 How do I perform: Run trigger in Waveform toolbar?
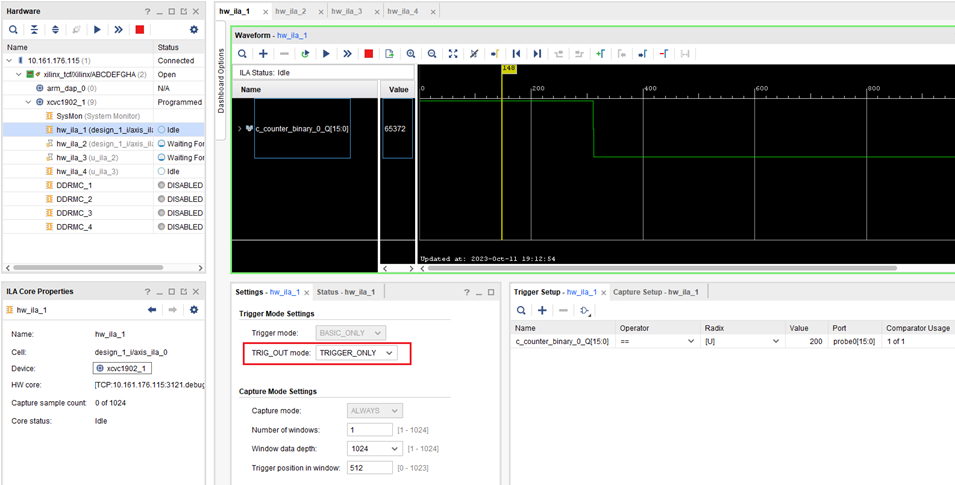tap(326, 53)
